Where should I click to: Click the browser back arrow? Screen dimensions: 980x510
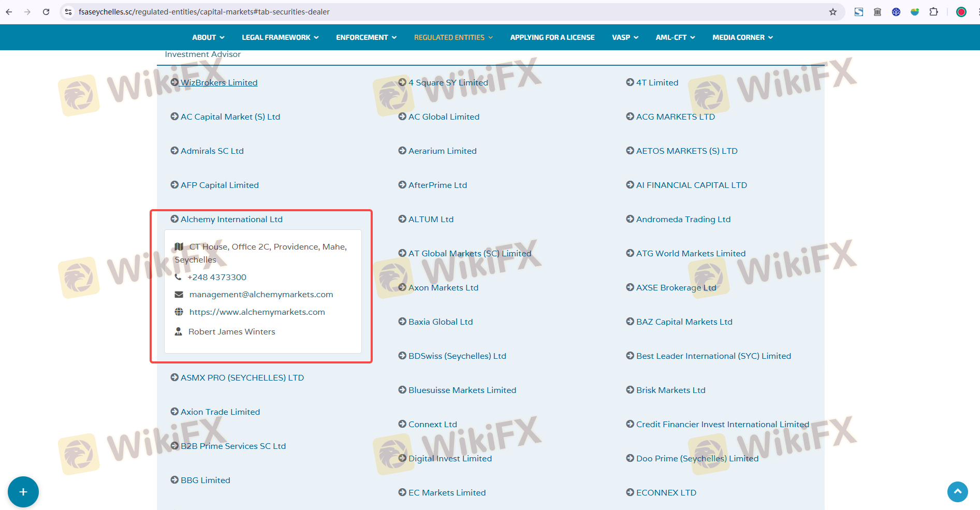pos(9,12)
